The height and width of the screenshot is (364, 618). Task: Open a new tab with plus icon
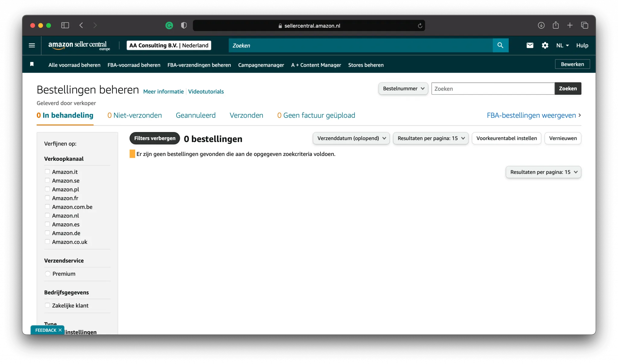(570, 25)
